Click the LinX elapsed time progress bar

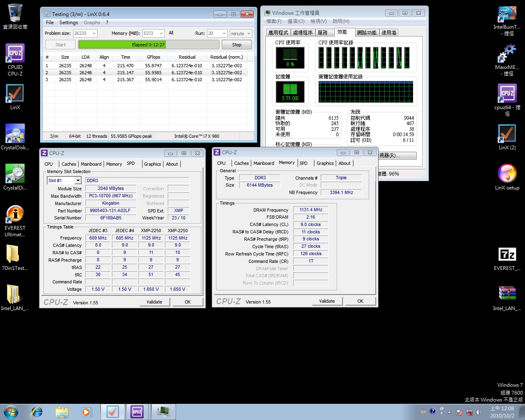pos(148,45)
